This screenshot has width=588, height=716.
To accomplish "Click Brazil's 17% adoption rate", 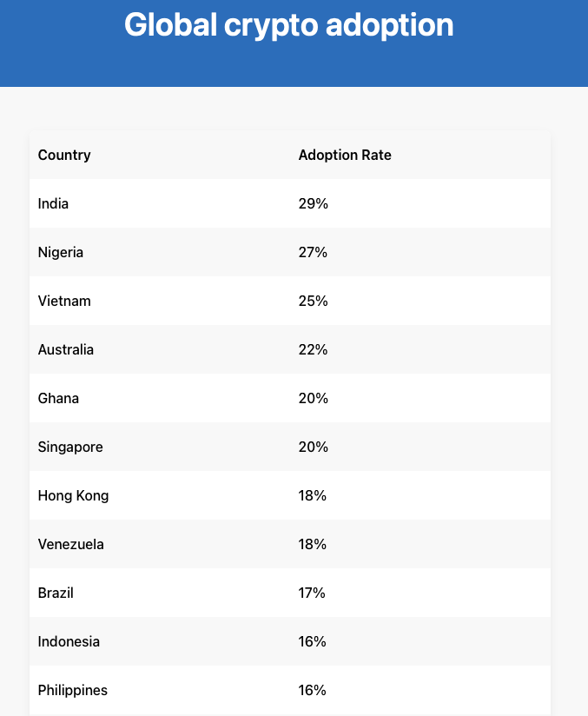I will [x=312, y=593].
